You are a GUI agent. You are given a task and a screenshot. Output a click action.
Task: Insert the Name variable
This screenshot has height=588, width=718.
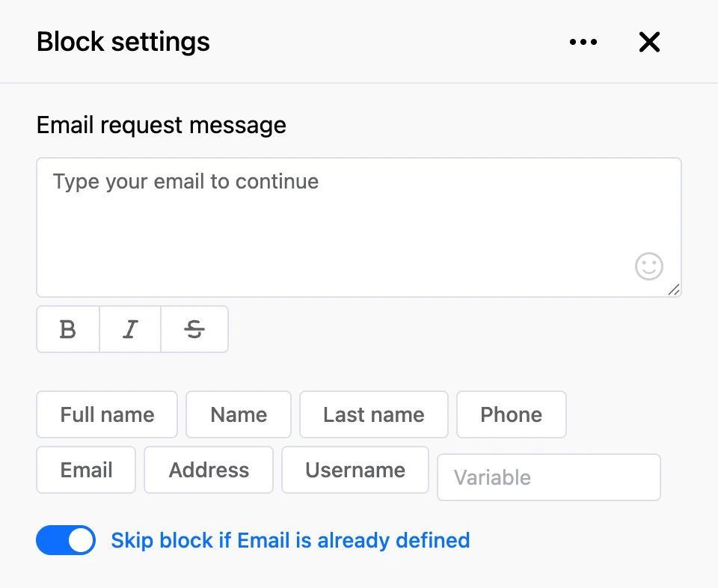pyautogui.click(x=239, y=414)
